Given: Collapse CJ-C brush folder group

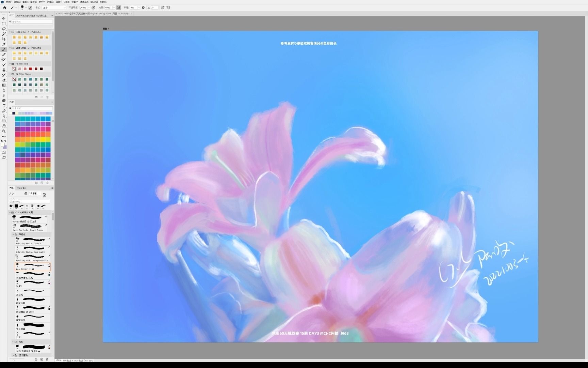Looking at the screenshot, I should [x=10, y=213].
